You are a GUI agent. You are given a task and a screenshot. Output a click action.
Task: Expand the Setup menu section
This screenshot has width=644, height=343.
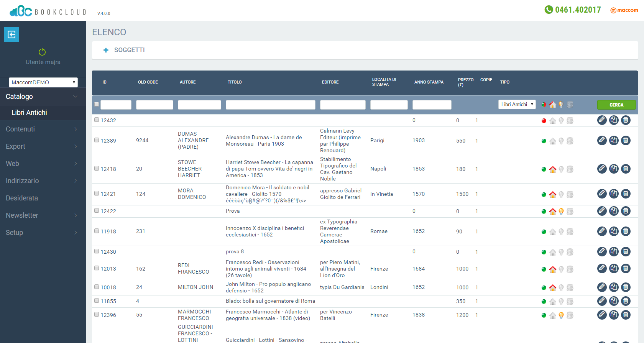(43, 233)
